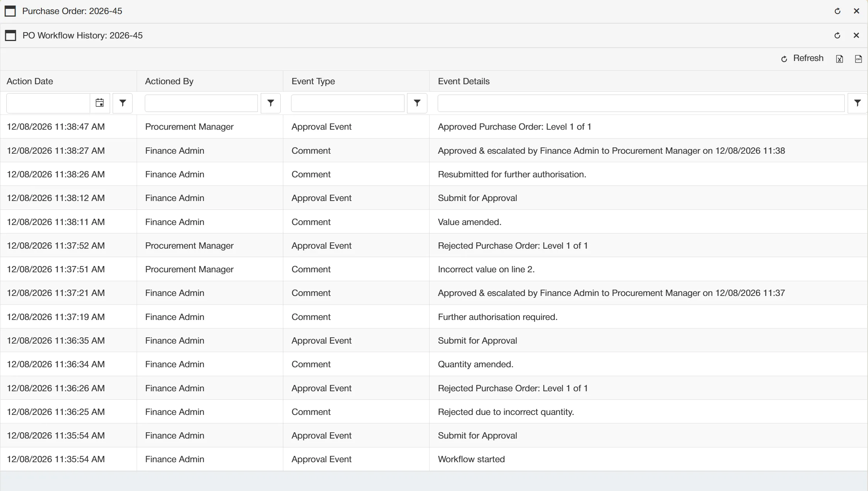868x491 pixels.
Task: Open the Event Type filter options
Action: (x=417, y=103)
